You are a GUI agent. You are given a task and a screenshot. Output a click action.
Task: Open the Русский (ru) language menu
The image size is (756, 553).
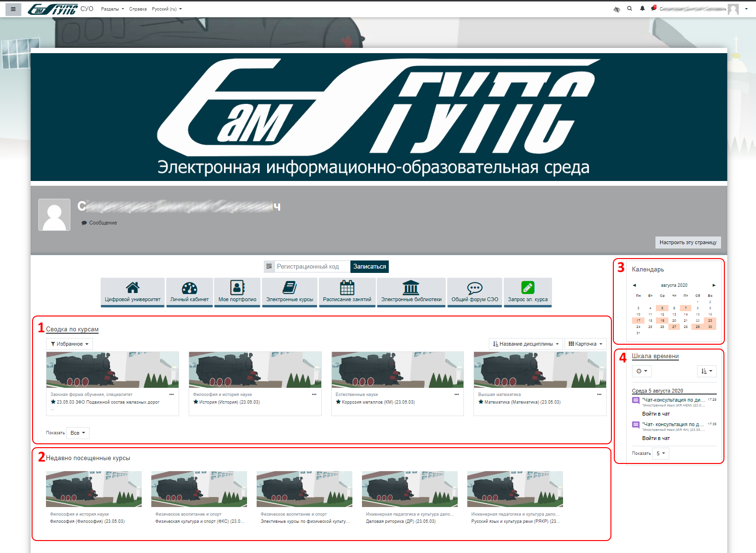point(167,9)
